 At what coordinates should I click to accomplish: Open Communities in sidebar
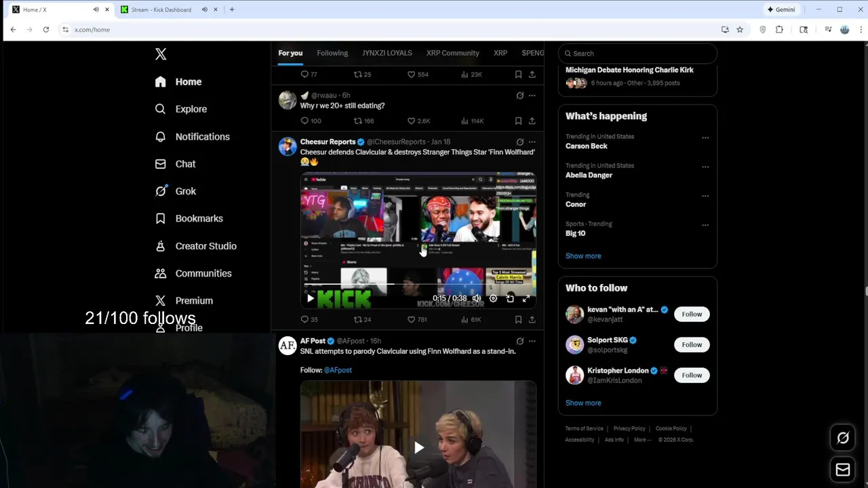click(193, 273)
